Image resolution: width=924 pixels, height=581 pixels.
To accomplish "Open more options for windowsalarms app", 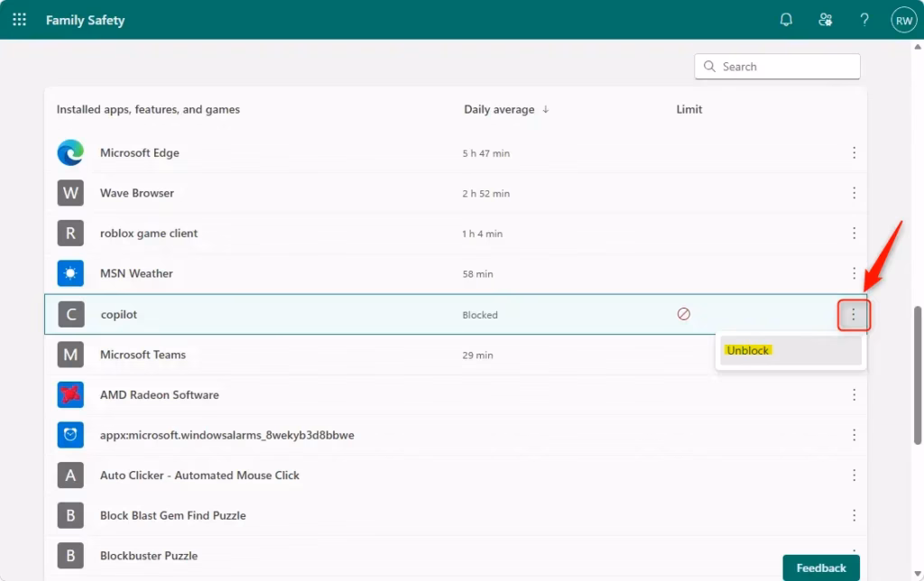I will (854, 435).
